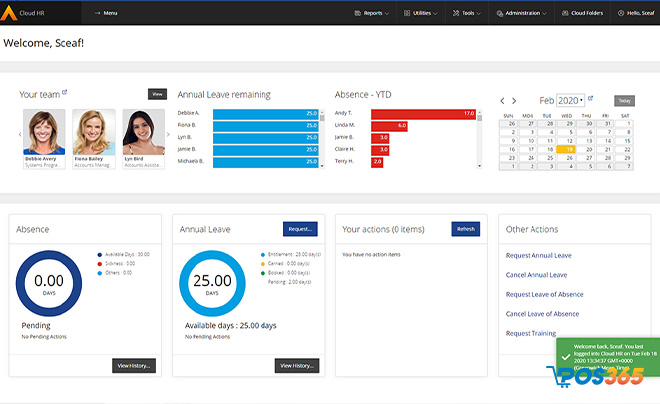The image size is (660, 404).
Task: Select highlighted day 19 in calendar
Action: [566, 149]
